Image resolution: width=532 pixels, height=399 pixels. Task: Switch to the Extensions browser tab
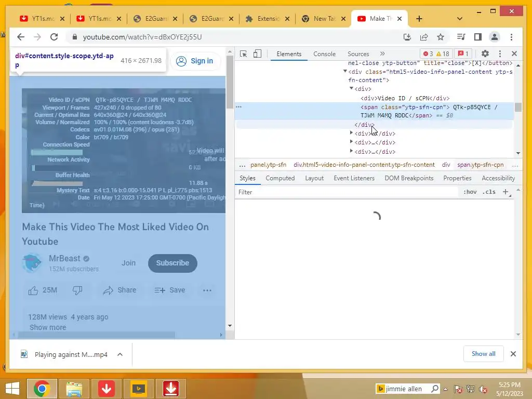[268, 19]
